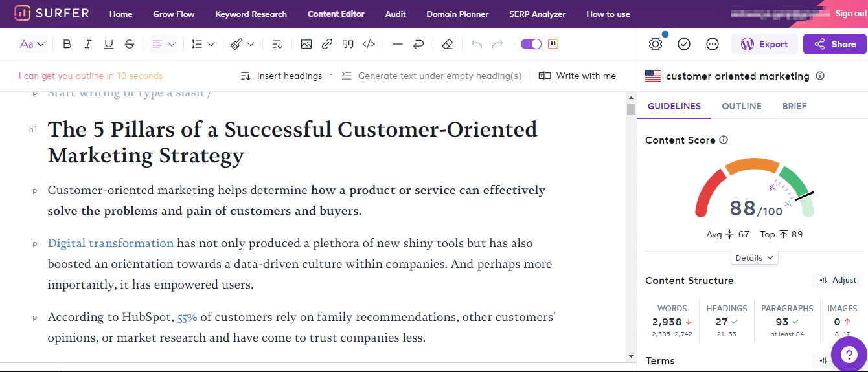
Task: Switch to the OUTLINE tab
Action: [x=742, y=106]
